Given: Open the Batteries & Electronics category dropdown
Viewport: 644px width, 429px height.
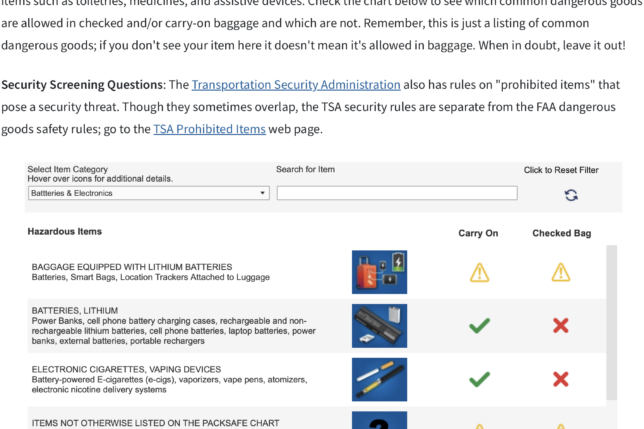Looking at the screenshot, I should tap(148, 193).
